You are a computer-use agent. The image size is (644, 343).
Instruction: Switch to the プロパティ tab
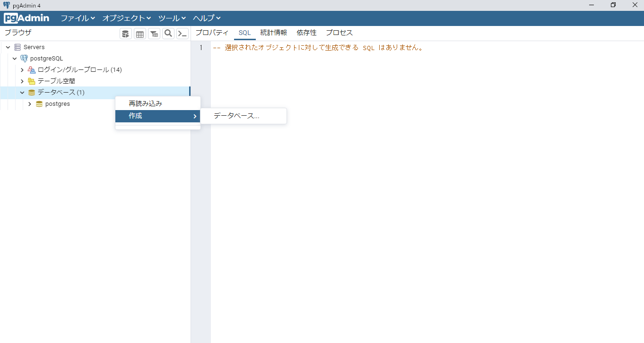point(212,33)
